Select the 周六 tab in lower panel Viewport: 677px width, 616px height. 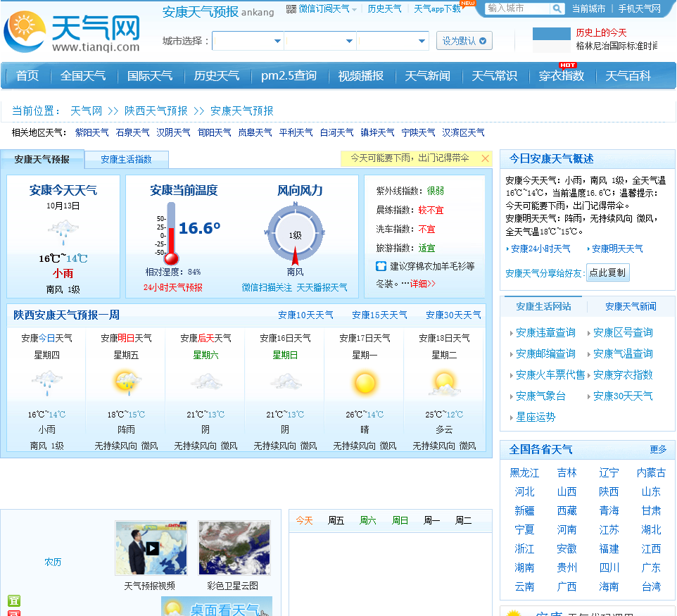point(368,520)
